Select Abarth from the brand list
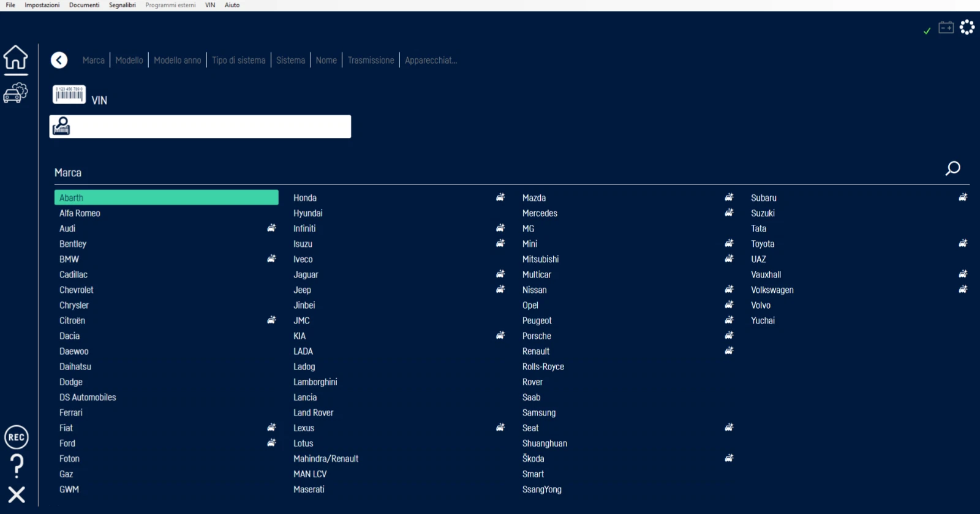Viewport: 980px width, 514px height. click(x=166, y=197)
